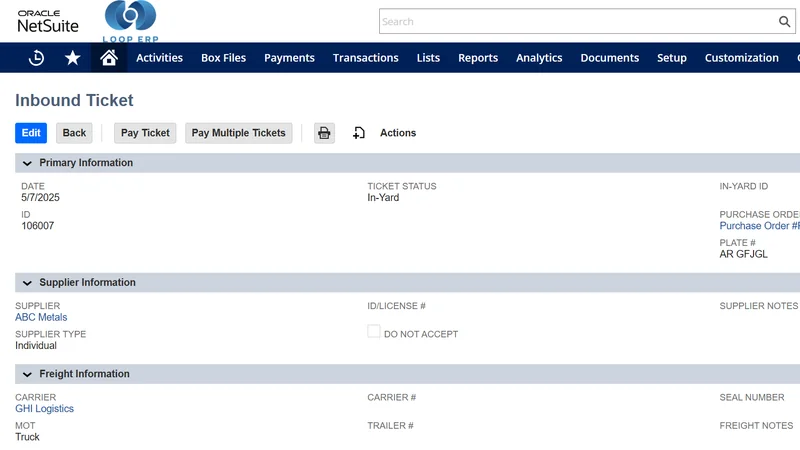Click the new-document icon beside Actions
Screen dimensions: 800x450
[x=359, y=133]
